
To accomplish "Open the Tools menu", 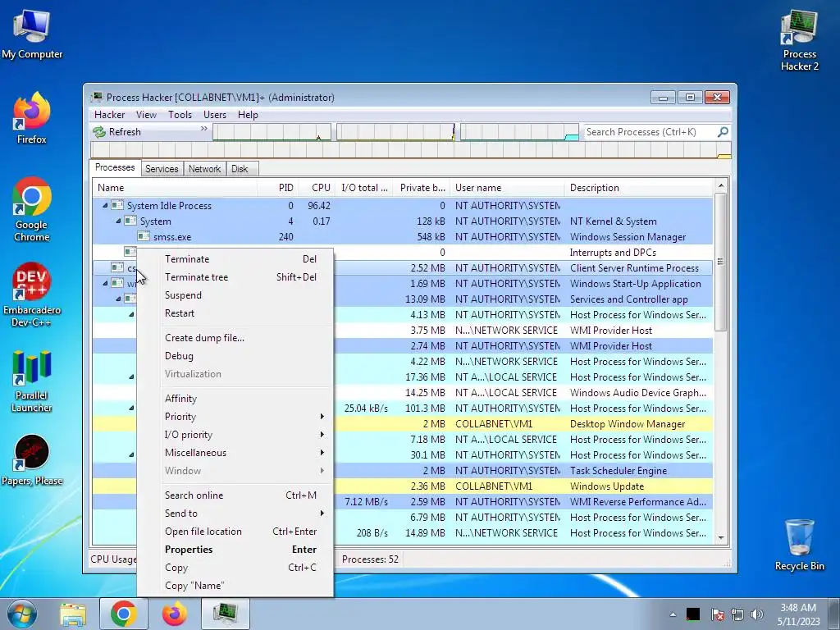I will coord(180,115).
